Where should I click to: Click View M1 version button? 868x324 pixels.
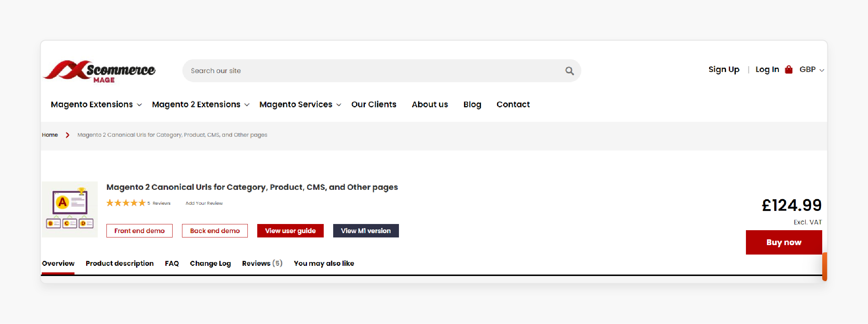click(x=366, y=231)
